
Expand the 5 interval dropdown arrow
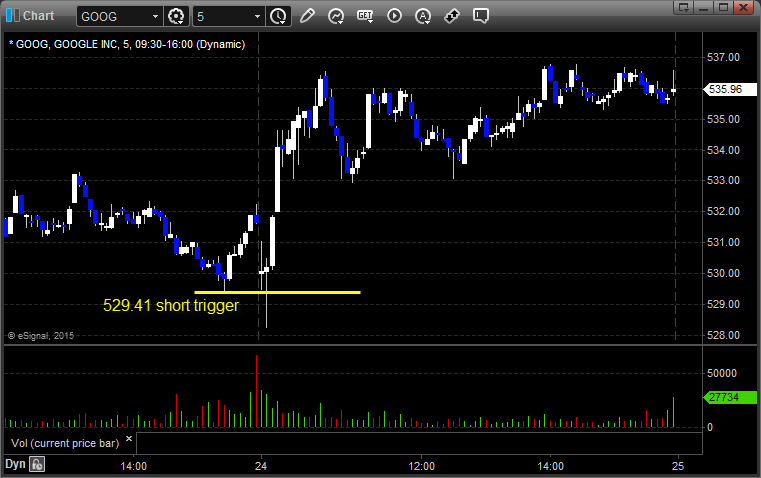click(x=257, y=16)
